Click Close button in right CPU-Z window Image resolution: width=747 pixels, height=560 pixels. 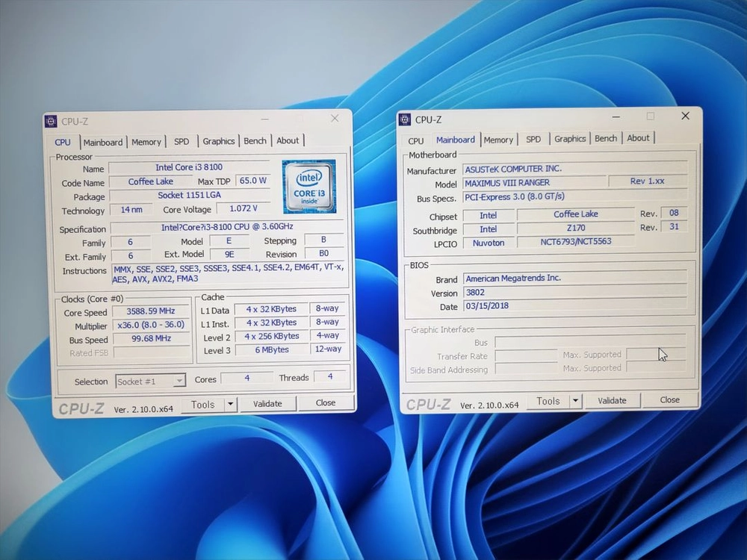point(670,400)
